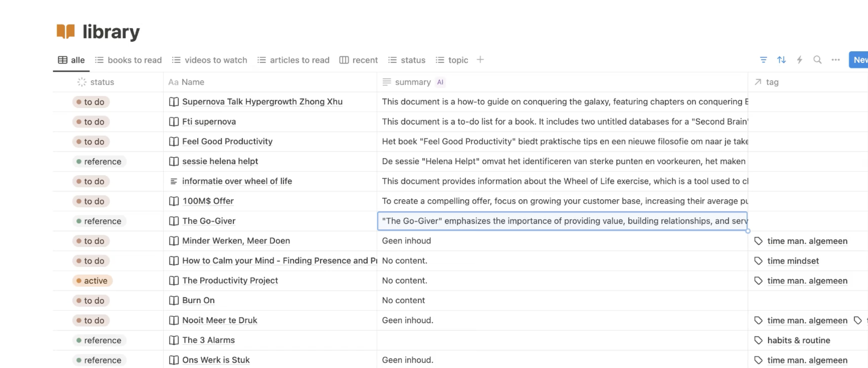Screen dimensions: 868x368
Task: Click book icon beside The 3 Alarms
Action: click(x=174, y=340)
